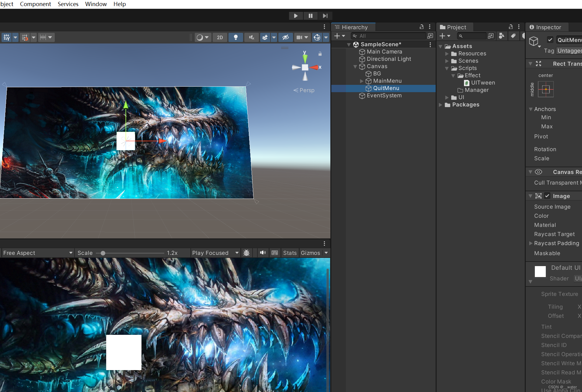Screen dimensions: 582x392
Task: Open SampleScene three-dot options
Action: pyautogui.click(x=430, y=45)
